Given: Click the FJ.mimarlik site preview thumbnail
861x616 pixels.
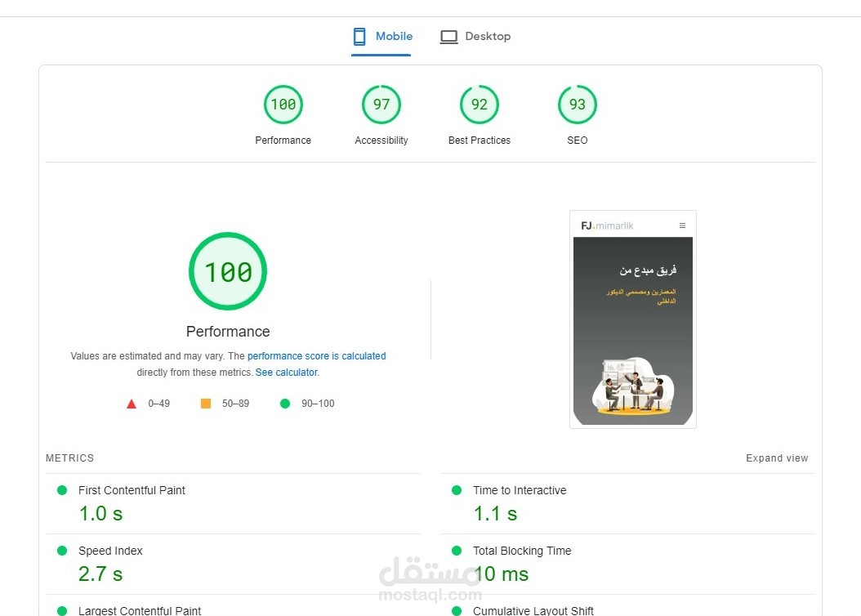Looking at the screenshot, I should tap(632, 319).
